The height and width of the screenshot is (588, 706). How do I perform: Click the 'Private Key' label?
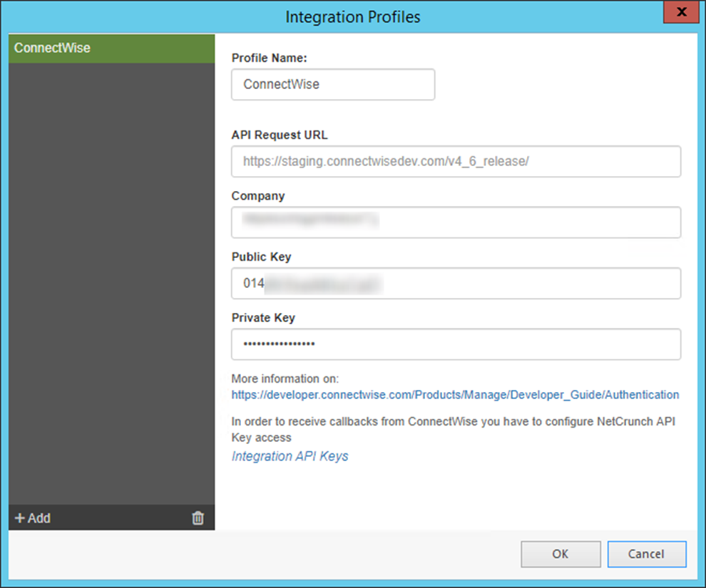(263, 318)
